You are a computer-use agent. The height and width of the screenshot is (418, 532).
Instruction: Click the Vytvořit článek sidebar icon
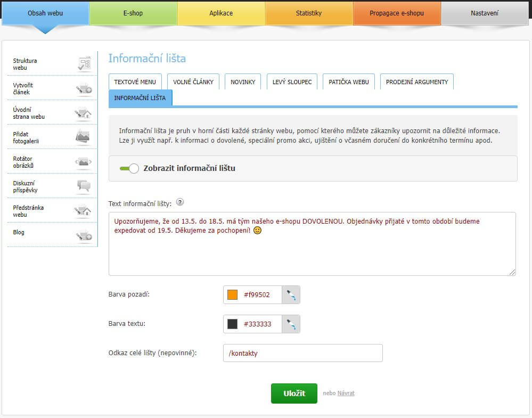[x=84, y=89]
